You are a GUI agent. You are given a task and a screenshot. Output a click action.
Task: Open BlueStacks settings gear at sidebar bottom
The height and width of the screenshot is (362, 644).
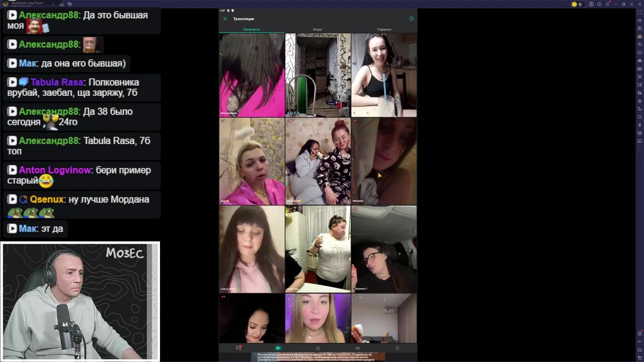tap(639, 333)
